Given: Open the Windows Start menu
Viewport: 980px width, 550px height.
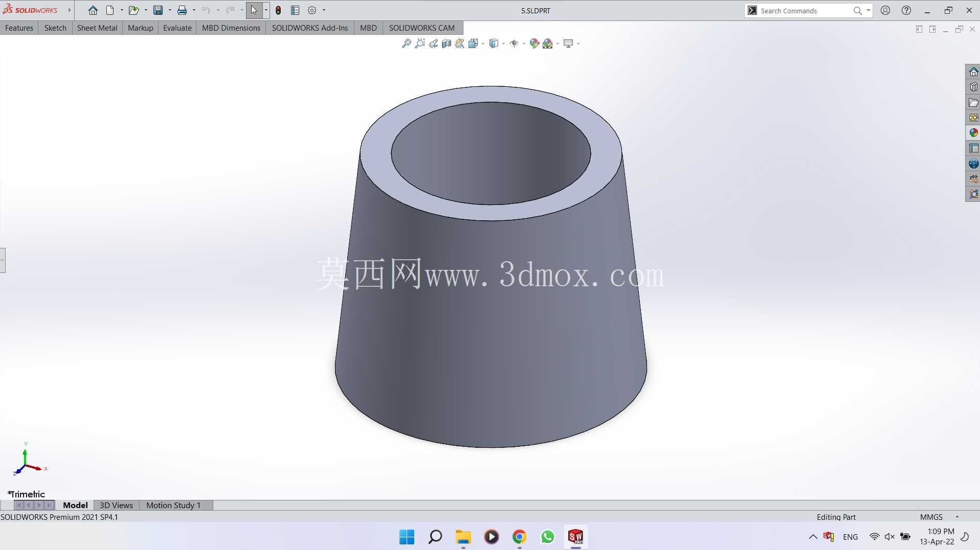Looking at the screenshot, I should point(407,537).
